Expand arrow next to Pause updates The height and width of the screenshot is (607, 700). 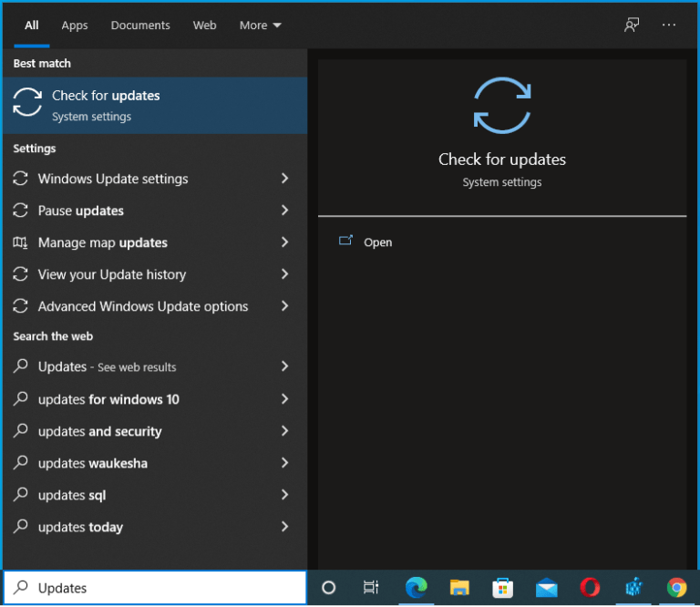(x=284, y=211)
